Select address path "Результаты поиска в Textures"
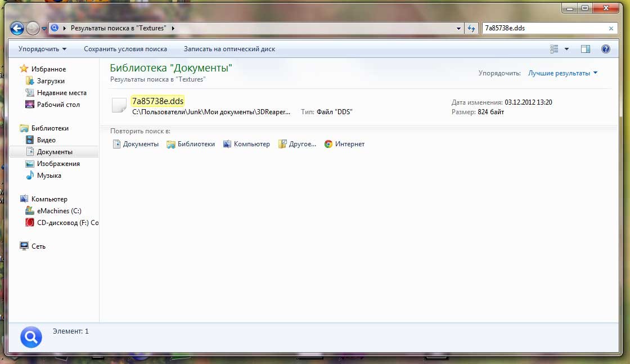Screen dimensions: 630x364 pos(118,28)
